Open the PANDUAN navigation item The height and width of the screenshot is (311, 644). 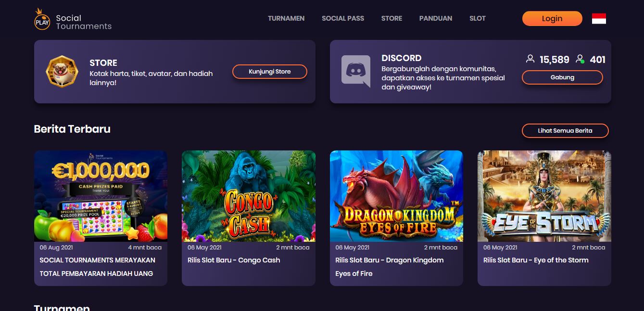436,18
